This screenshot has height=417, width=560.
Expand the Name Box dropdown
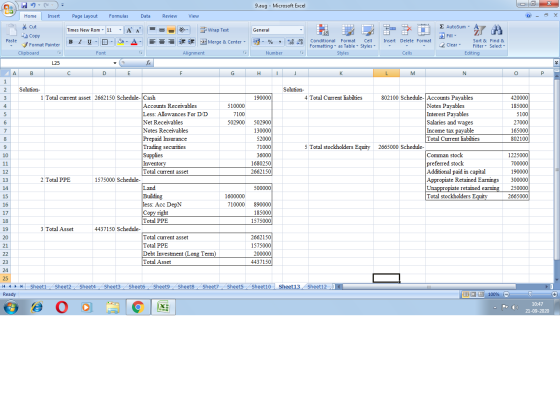[x=115, y=63]
